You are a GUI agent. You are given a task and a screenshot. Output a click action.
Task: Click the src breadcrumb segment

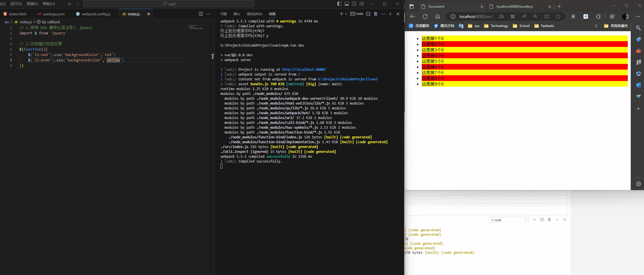tap(7, 22)
